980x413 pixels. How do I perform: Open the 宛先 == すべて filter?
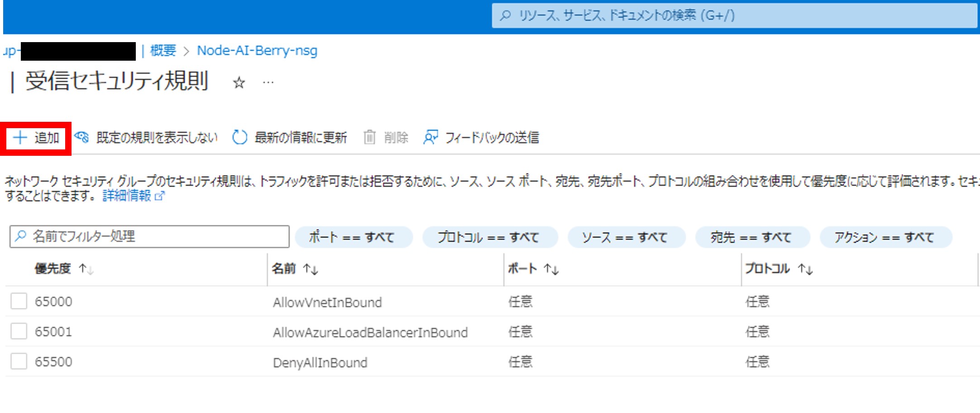[x=752, y=237]
